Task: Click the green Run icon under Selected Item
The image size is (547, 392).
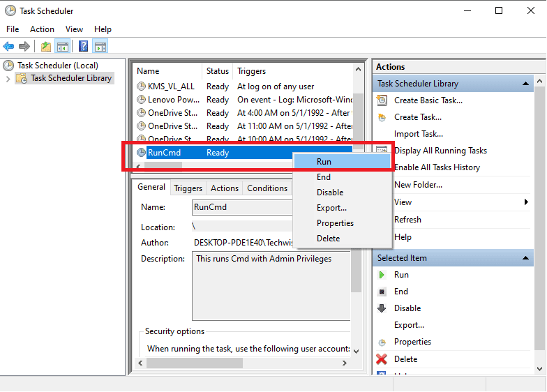Action: [382, 275]
